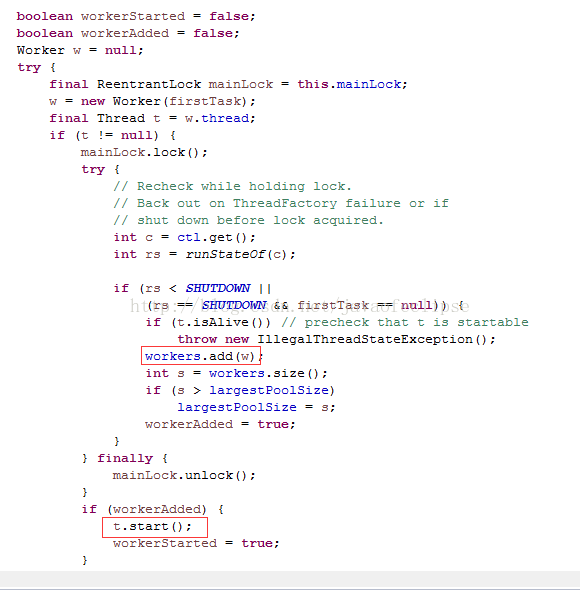Click the 'if (s > largestPoolSize)' line
The image size is (580, 590).
pyautogui.click(x=240, y=390)
